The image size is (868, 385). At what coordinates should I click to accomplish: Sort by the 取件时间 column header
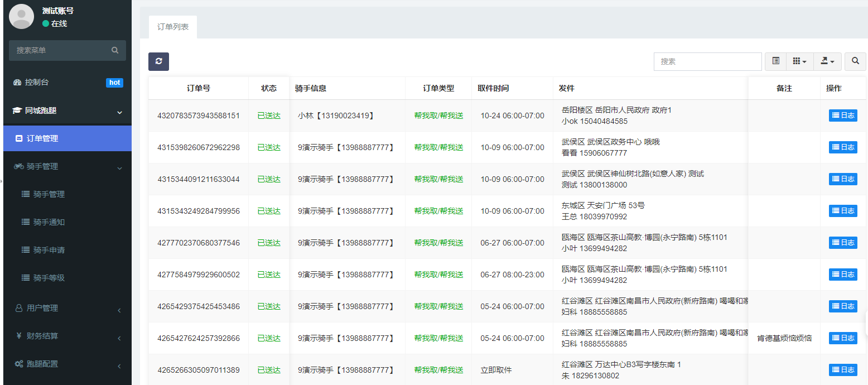coord(493,88)
